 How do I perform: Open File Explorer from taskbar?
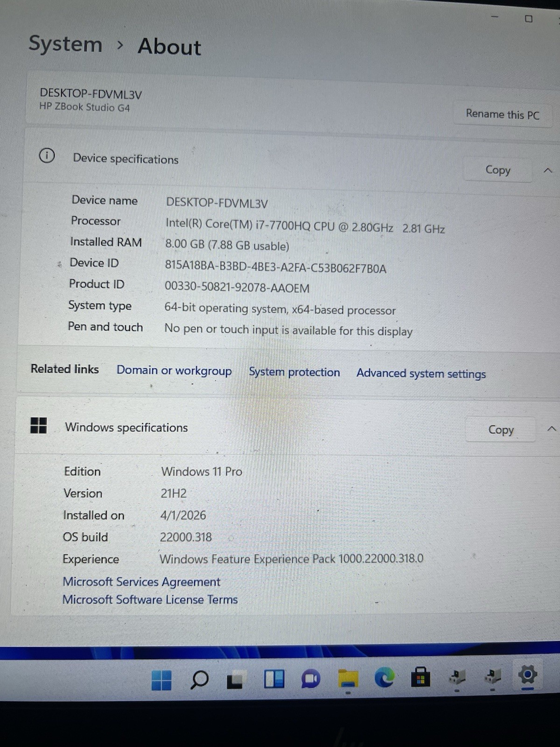(x=348, y=678)
